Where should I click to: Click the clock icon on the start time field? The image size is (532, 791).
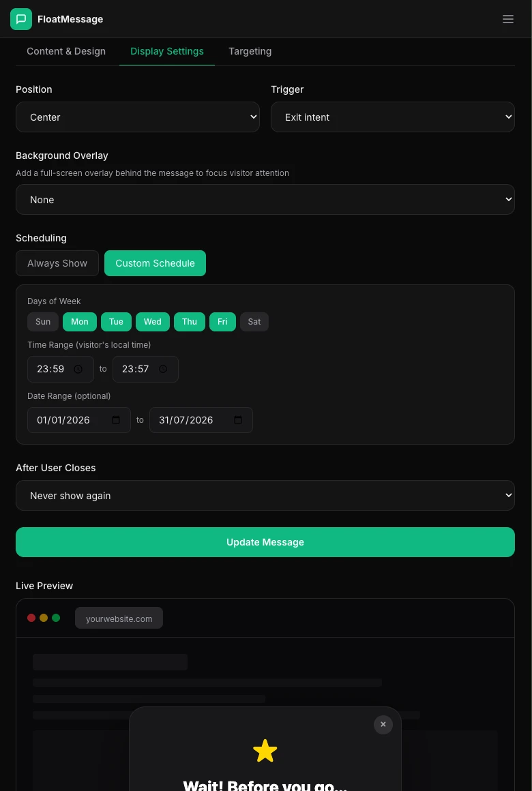coord(78,369)
